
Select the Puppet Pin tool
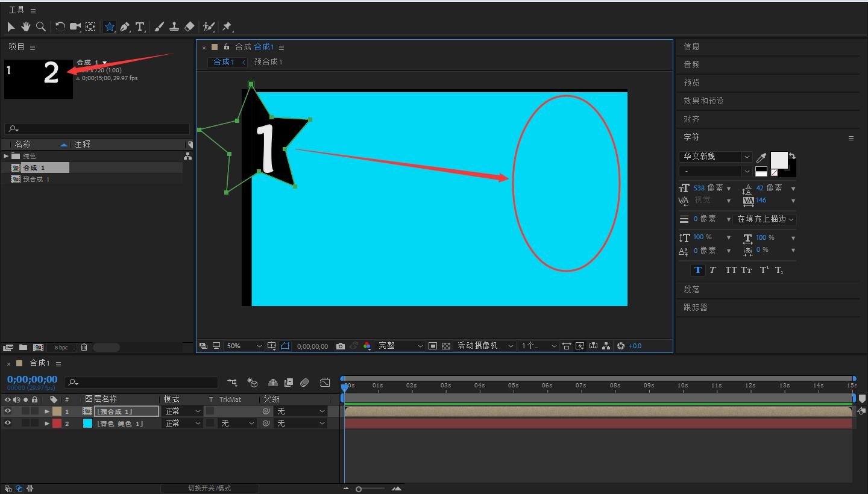pos(227,27)
